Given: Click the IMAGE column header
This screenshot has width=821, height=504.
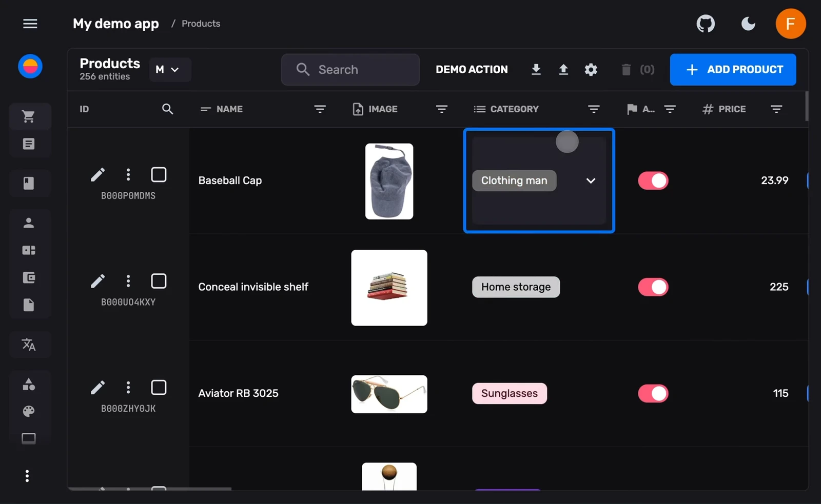Looking at the screenshot, I should point(383,109).
